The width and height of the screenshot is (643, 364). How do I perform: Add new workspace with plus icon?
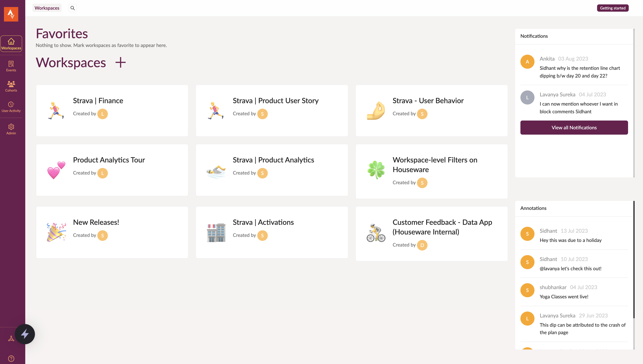(x=121, y=63)
